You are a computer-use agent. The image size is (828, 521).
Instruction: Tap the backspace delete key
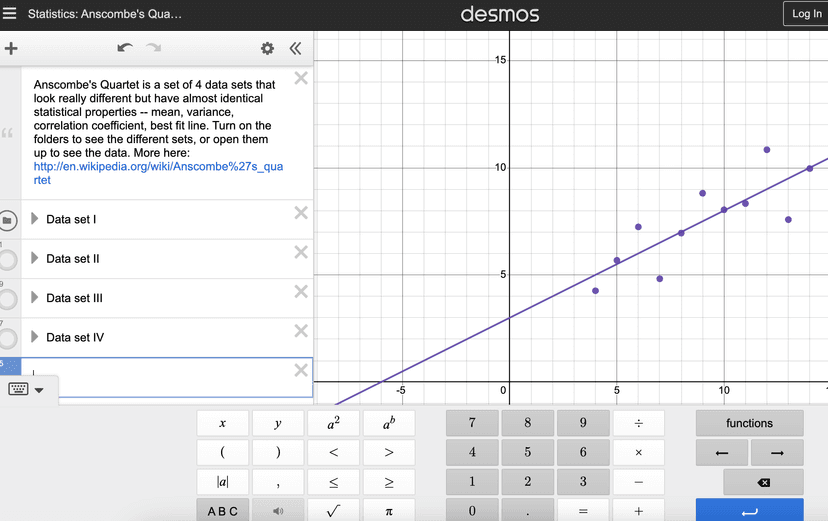point(763,482)
